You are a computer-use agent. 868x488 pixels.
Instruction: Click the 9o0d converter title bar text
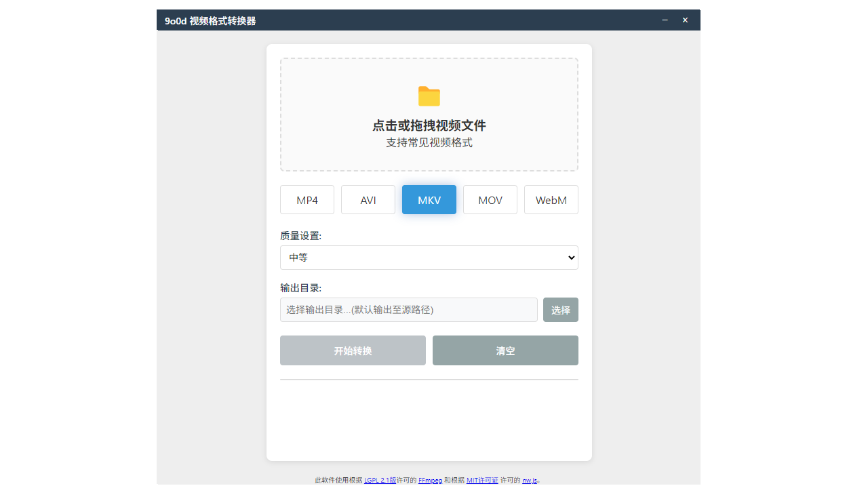pyautogui.click(x=210, y=20)
